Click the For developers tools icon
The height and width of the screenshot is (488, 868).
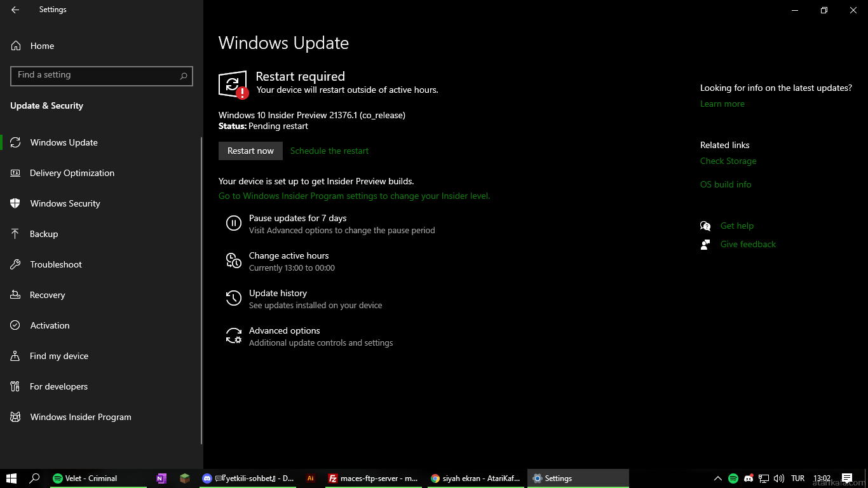click(x=16, y=386)
